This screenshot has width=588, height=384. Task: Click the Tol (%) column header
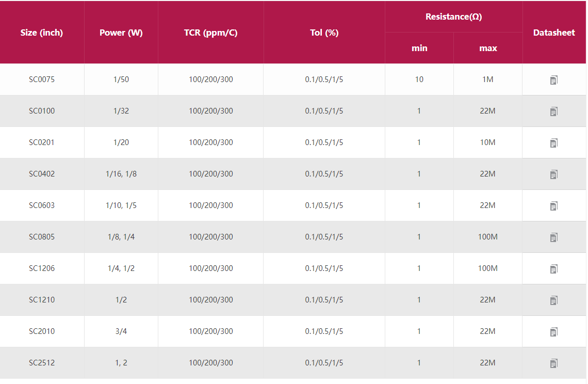click(x=324, y=33)
